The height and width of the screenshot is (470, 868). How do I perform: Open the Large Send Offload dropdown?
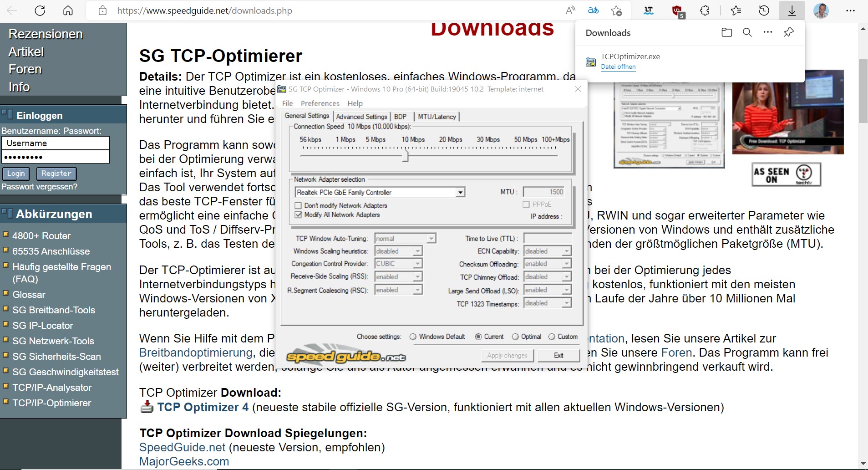(566, 290)
